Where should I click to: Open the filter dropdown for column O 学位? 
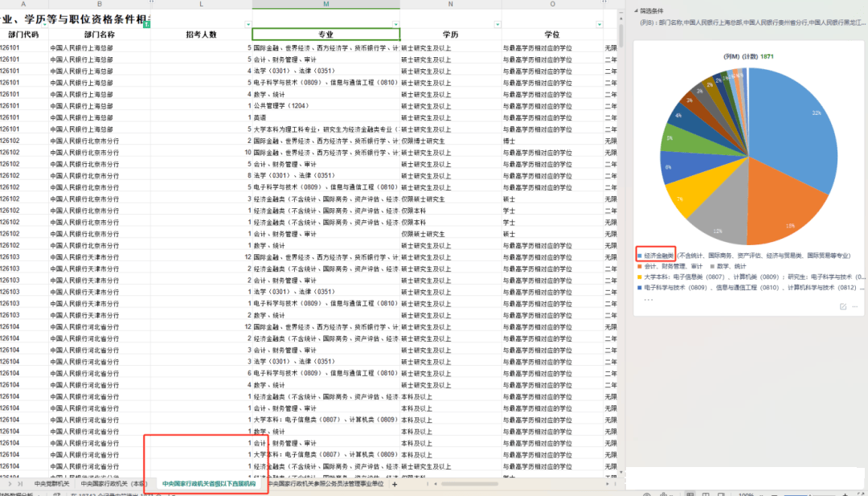pyautogui.click(x=599, y=24)
